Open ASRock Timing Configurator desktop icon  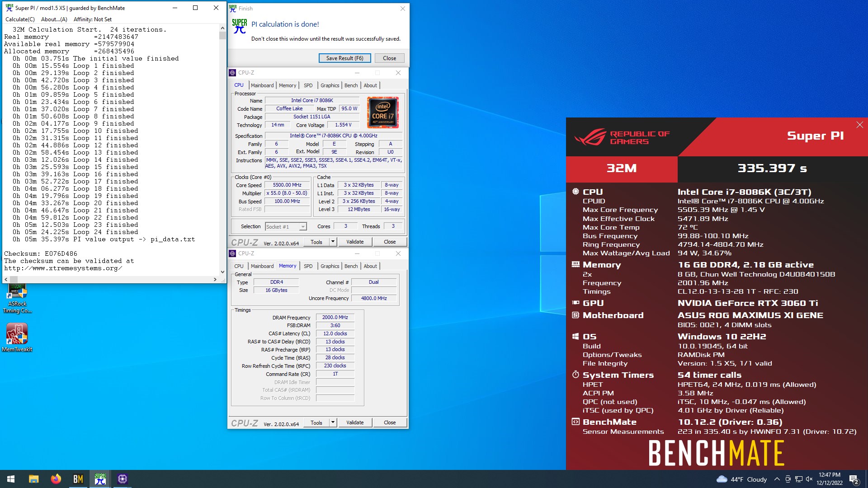click(x=17, y=298)
